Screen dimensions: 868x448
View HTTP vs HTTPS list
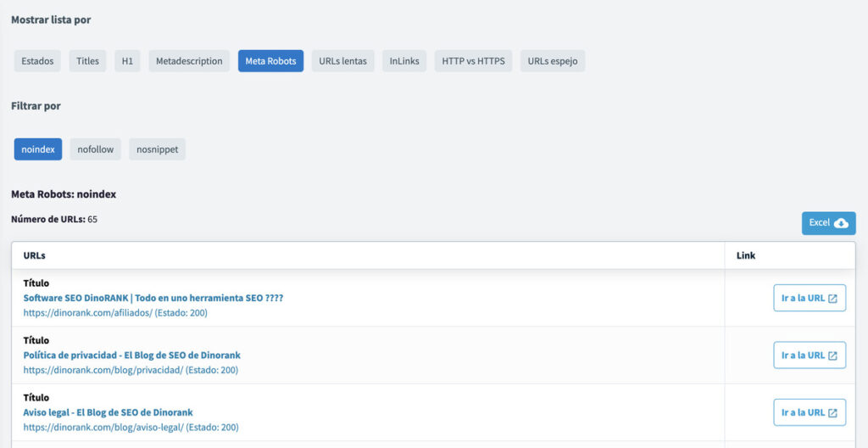point(473,61)
